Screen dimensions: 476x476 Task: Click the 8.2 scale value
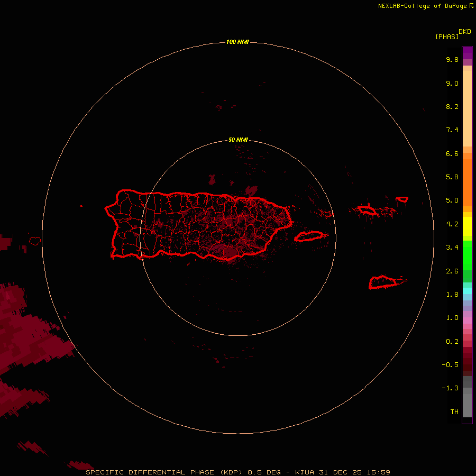coord(452,106)
